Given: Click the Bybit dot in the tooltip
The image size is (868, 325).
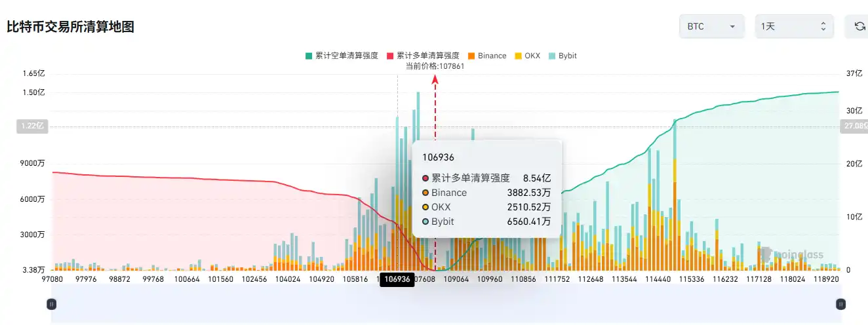Looking at the screenshot, I should [x=425, y=221].
